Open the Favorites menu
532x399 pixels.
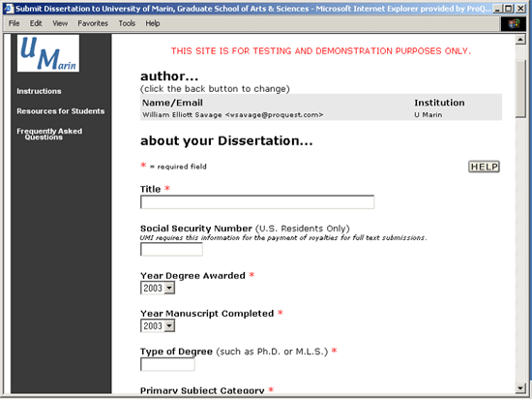click(93, 23)
